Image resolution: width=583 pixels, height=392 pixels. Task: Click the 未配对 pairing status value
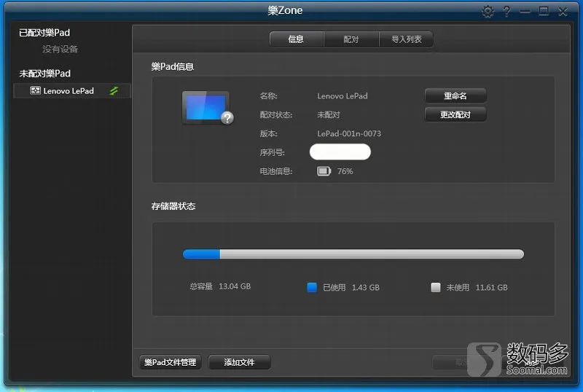(x=329, y=115)
